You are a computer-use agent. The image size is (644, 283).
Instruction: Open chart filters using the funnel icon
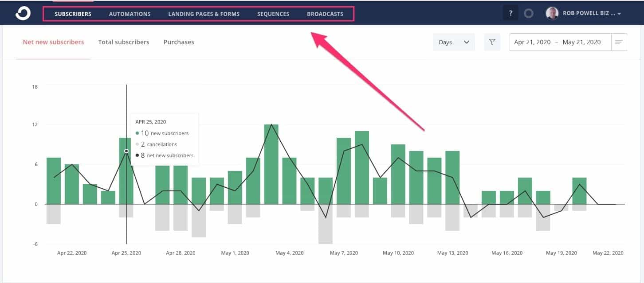point(492,42)
